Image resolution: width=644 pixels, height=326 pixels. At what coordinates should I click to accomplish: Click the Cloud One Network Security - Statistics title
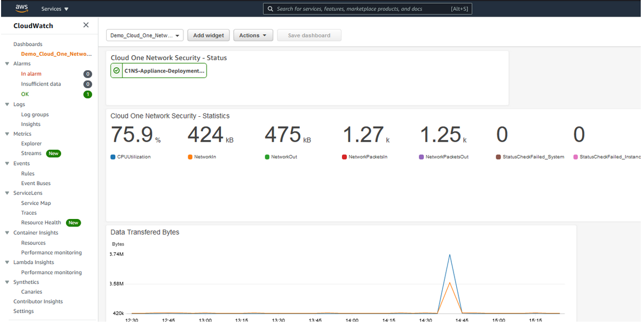(x=170, y=116)
